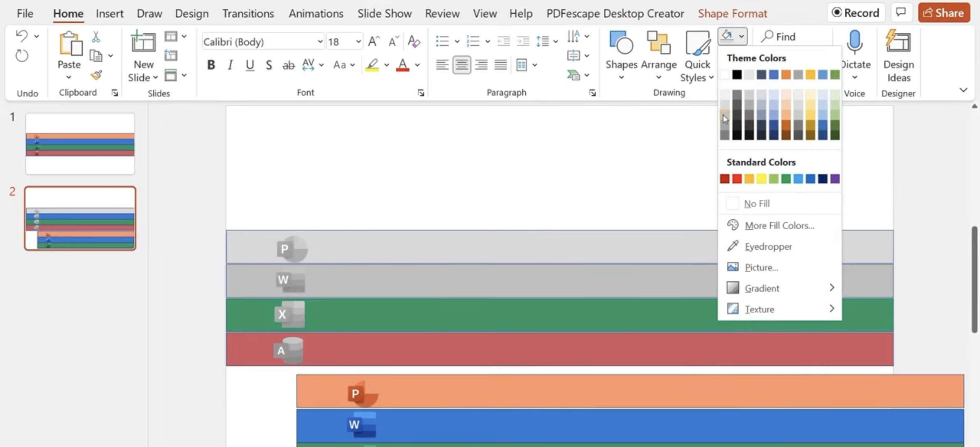Click the gray PowerPoint logo on slide
The image size is (980, 447).
coord(292,248)
